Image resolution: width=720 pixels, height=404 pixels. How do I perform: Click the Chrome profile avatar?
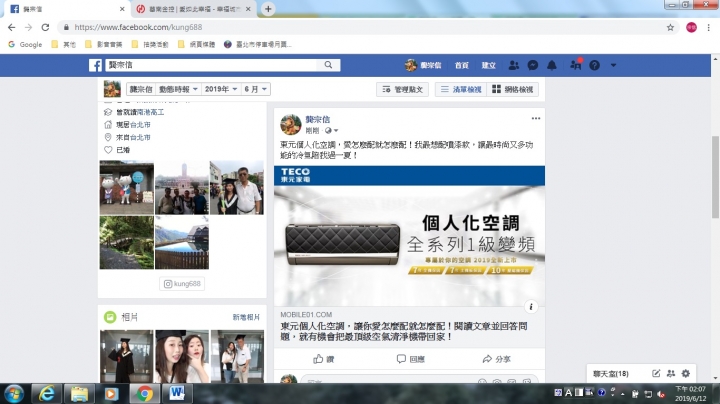691,28
